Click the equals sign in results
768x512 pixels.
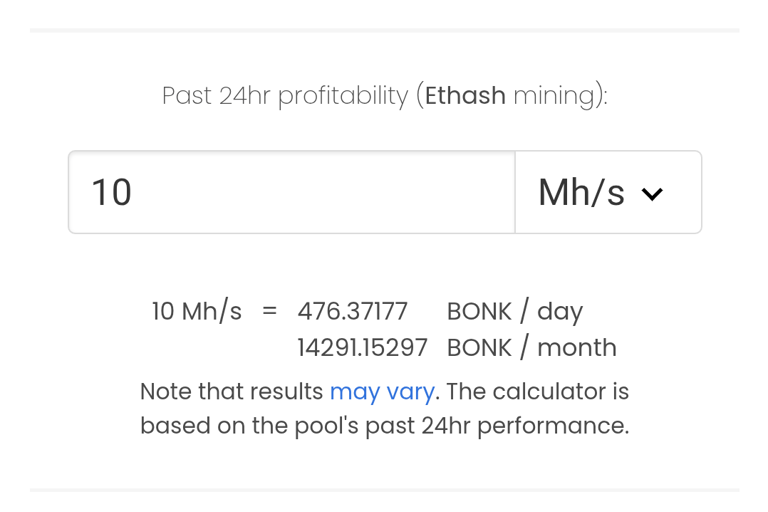click(x=269, y=311)
